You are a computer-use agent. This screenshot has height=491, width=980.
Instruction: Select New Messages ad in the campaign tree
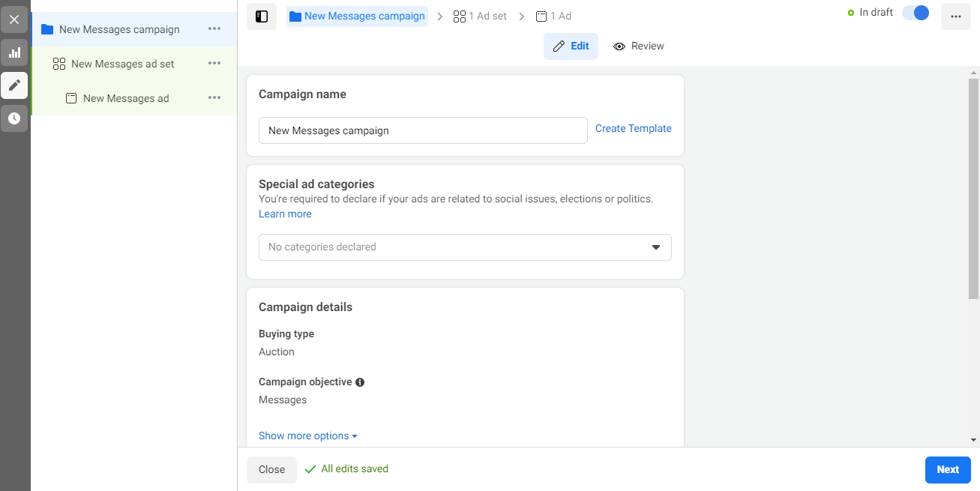coord(127,97)
